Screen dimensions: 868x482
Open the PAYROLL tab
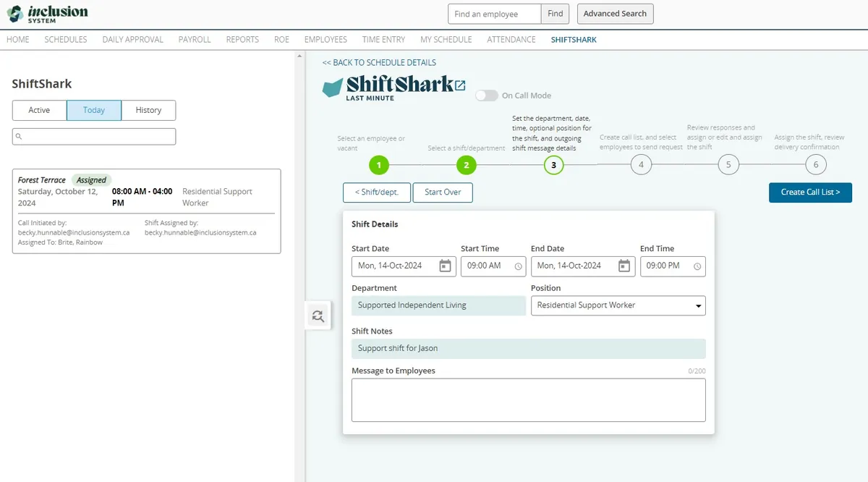[x=194, y=40]
